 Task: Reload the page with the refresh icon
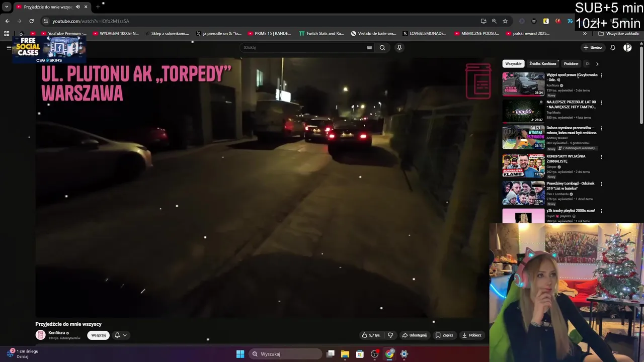click(31, 21)
